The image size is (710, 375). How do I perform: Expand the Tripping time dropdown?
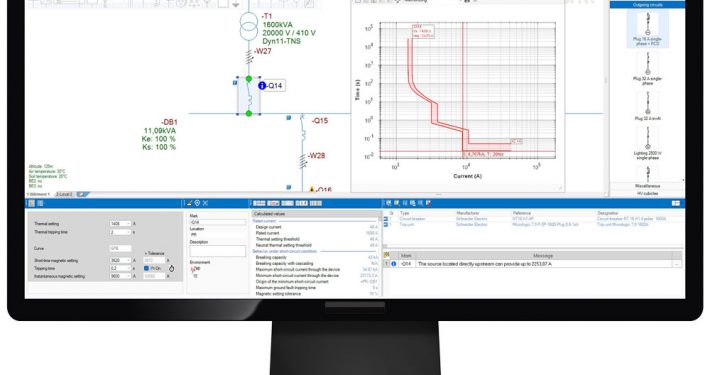pyautogui.click(x=120, y=268)
